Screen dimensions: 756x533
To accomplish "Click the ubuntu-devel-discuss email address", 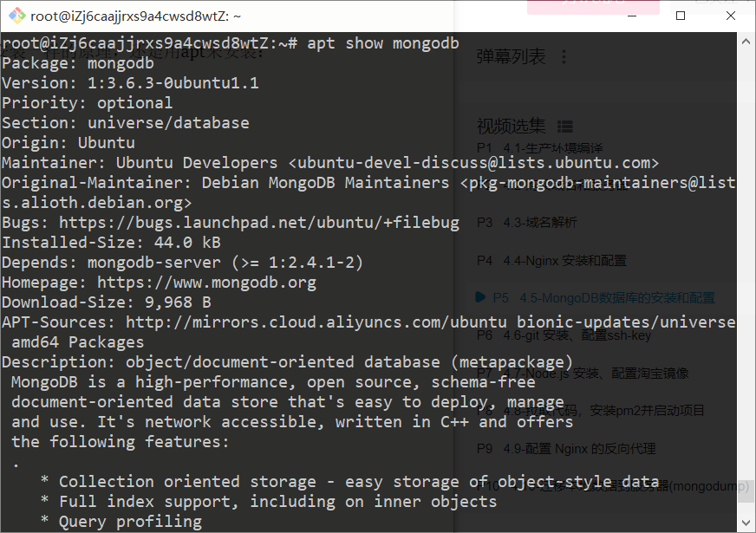I will coord(473,163).
